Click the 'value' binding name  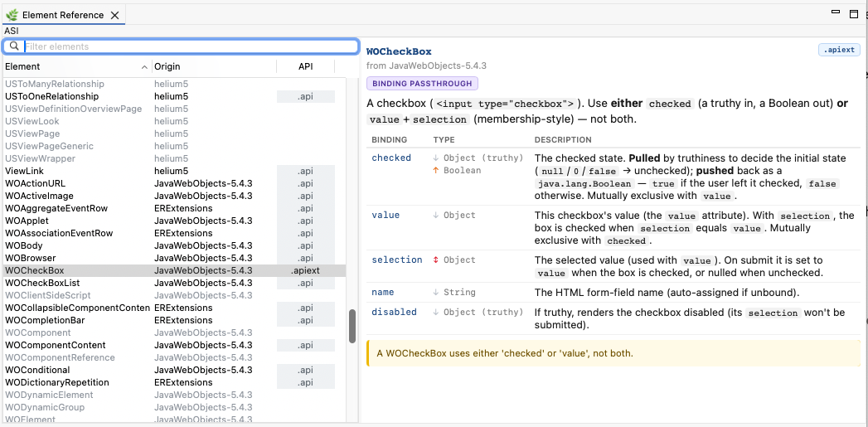coord(386,215)
